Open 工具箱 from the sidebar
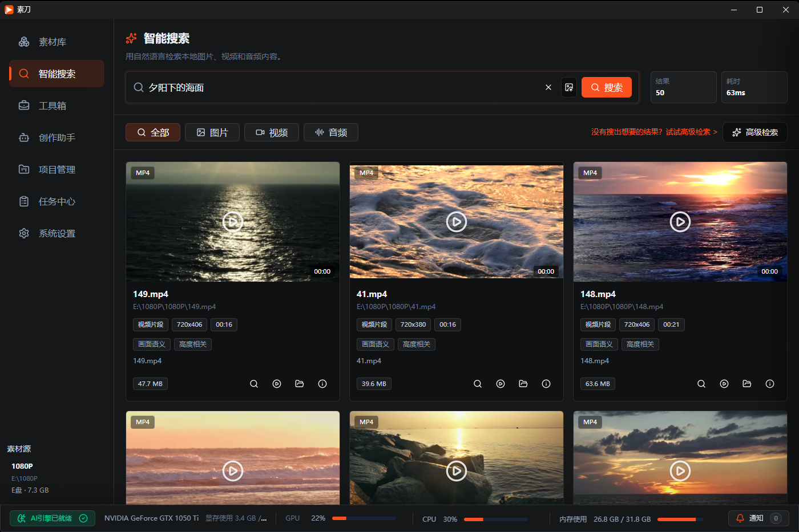Screen dimensions: 799x532 click(x=57, y=106)
